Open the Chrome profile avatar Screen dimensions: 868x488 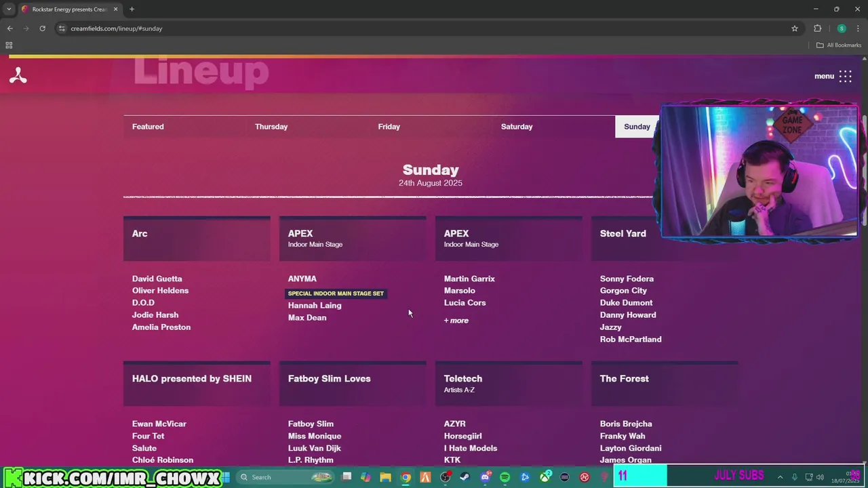click(x=842, y=28)
